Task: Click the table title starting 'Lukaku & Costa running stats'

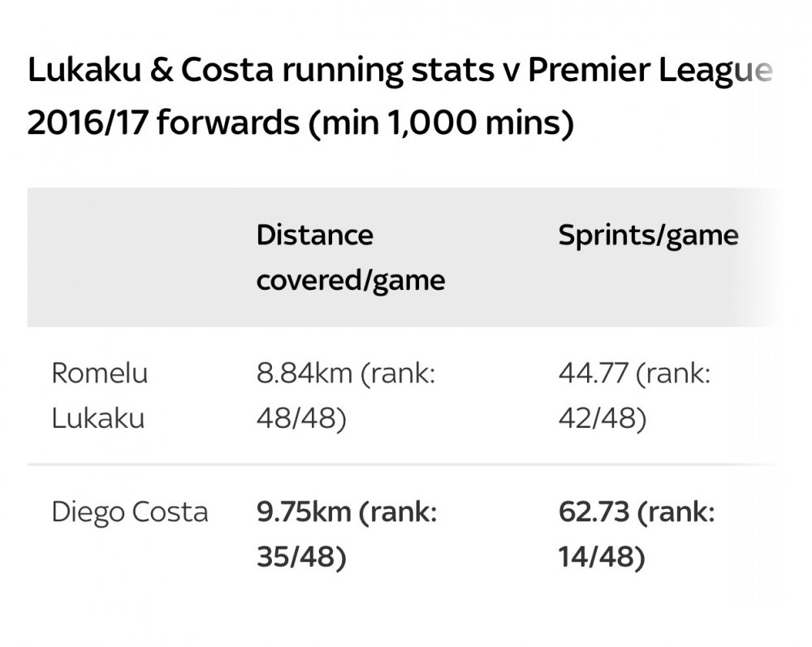Action: click(x=400, y=97)
